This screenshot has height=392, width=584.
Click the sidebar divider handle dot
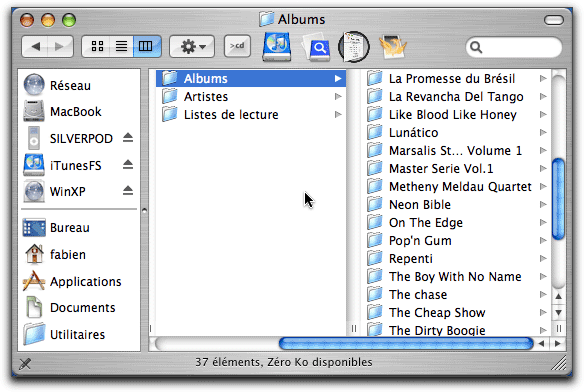click(145, 210)
